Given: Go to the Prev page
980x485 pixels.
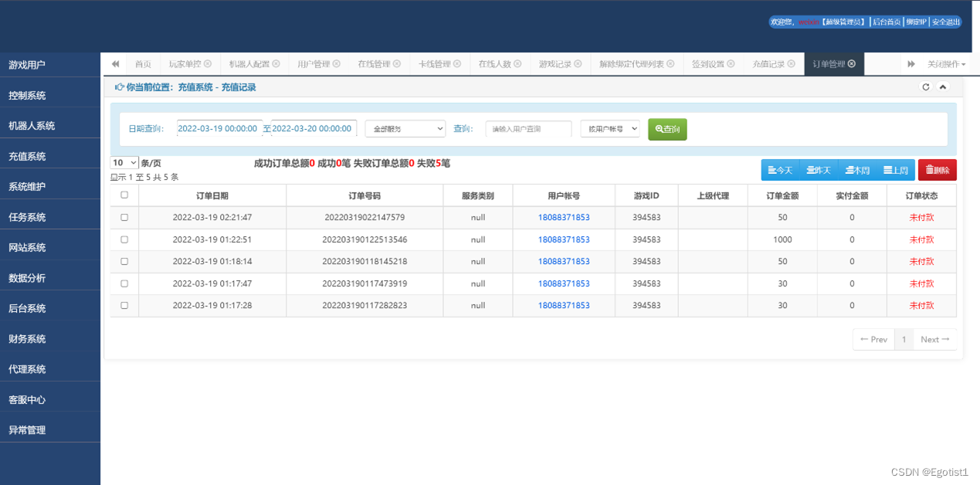Looking at the screenshot, I should point(873,339).
